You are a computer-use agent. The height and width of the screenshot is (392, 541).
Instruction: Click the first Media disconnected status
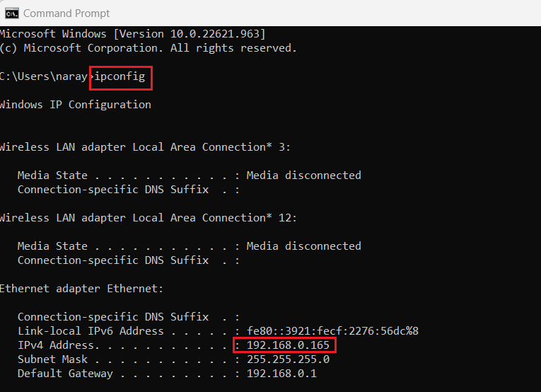click(x=303, y=175)
